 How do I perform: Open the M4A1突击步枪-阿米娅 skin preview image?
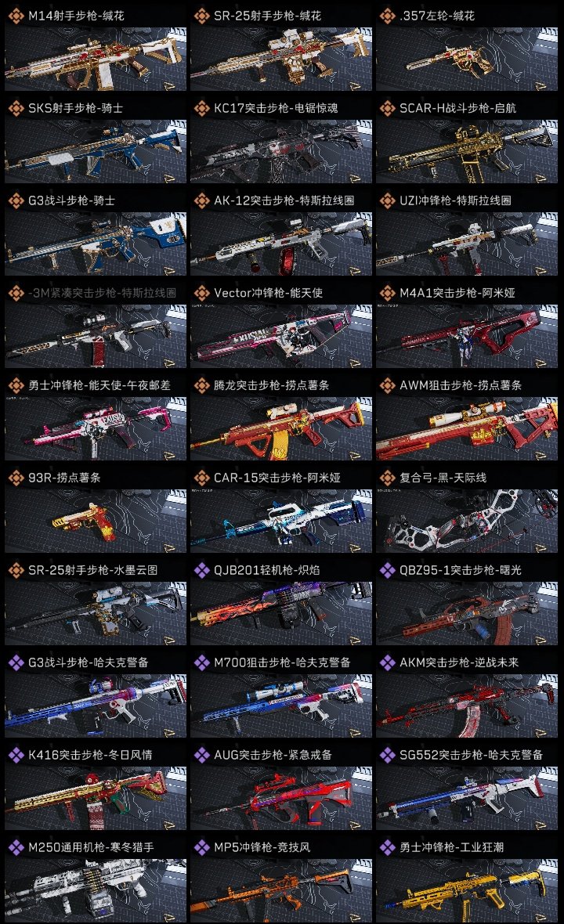tap(467, 337)
